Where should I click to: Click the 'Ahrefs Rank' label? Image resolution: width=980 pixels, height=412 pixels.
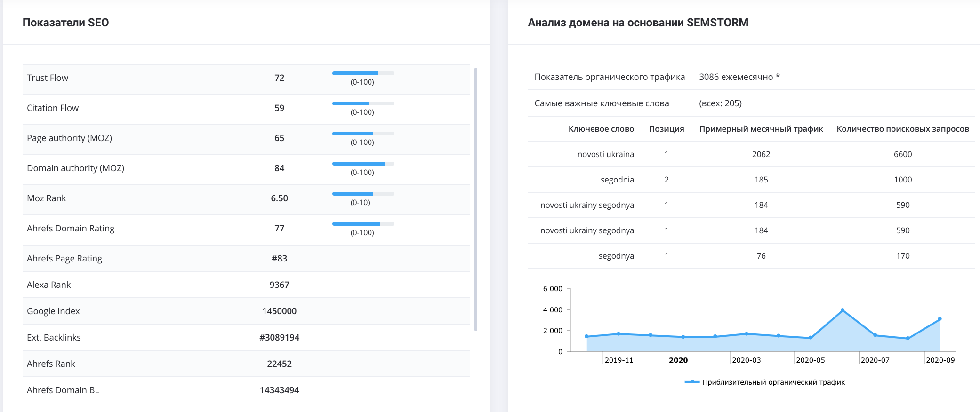[51, 364]
